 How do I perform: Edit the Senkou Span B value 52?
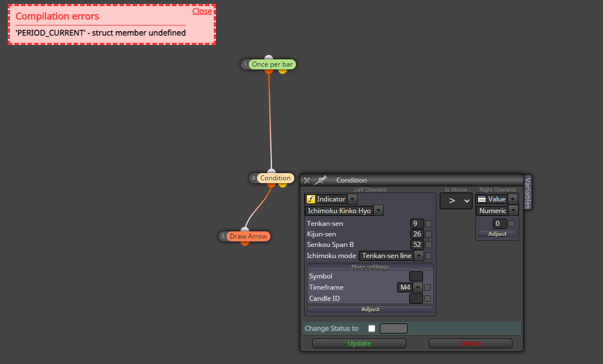click(417, 245)
